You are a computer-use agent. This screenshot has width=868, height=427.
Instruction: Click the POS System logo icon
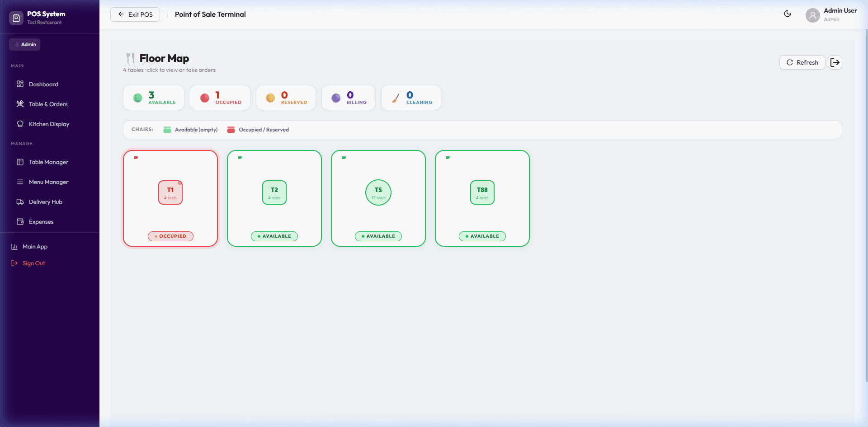tap(16, 18)
